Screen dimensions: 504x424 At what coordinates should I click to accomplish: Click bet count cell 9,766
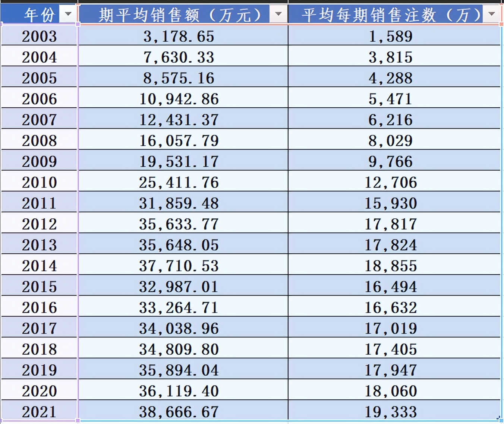click(394, 161)
